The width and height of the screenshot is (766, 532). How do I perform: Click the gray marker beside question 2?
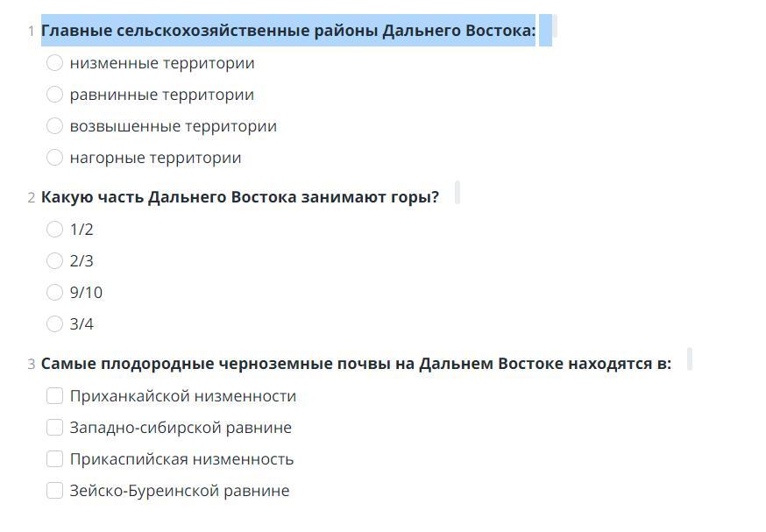[x=457, y=193]
